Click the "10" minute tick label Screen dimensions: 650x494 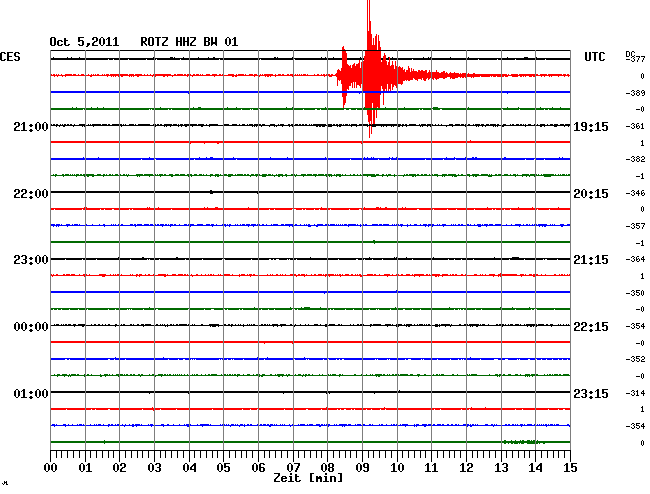coord(397,468)
